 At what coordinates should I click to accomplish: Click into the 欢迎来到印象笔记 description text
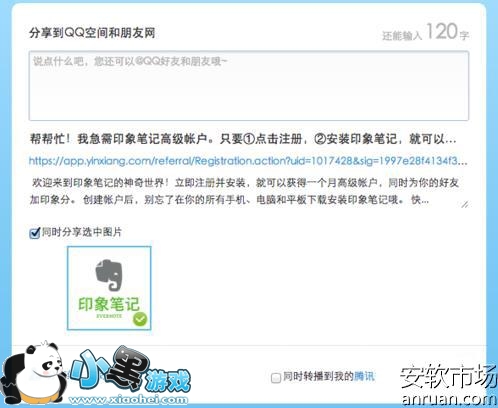click(245, 191)
